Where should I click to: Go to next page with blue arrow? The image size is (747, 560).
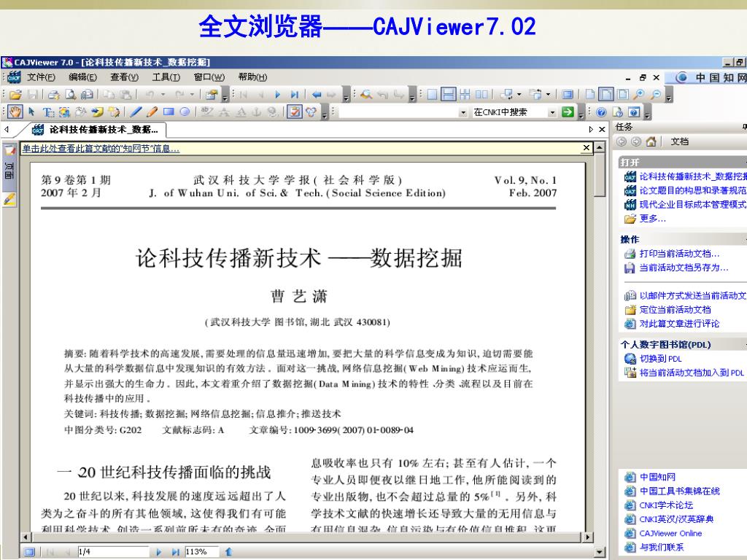coord(277,94)
